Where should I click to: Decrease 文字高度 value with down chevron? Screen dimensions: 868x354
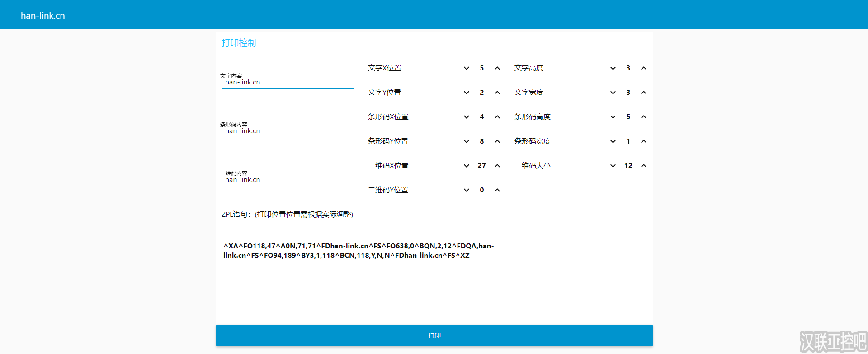coord(613,68)
